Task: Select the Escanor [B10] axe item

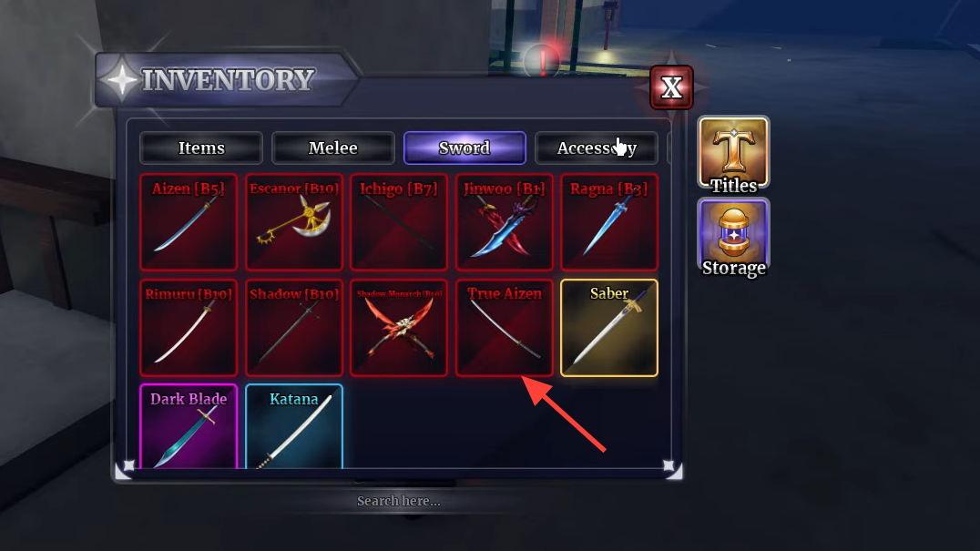Action: tap(294, 222)
